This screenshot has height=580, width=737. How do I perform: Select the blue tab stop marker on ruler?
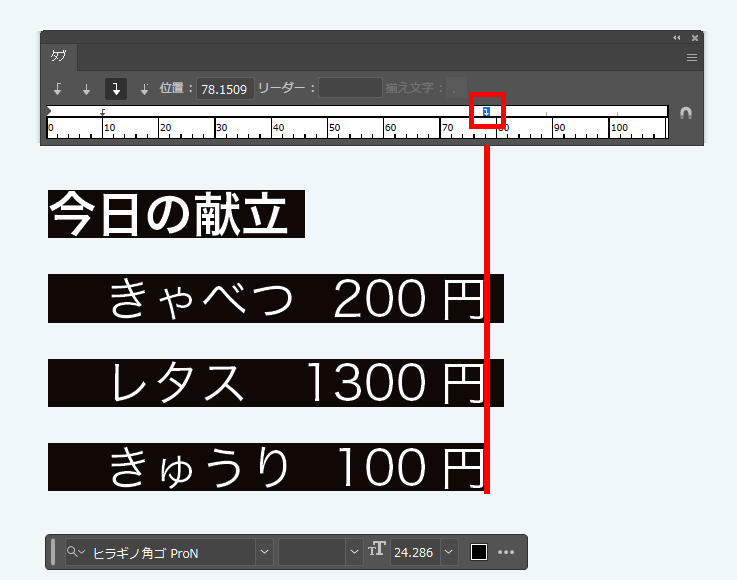click(486, 112)
